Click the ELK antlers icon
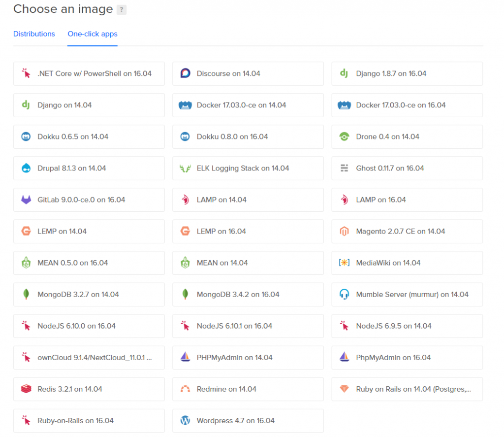Viewport: 504px width, 437px height. coord(185,168)
